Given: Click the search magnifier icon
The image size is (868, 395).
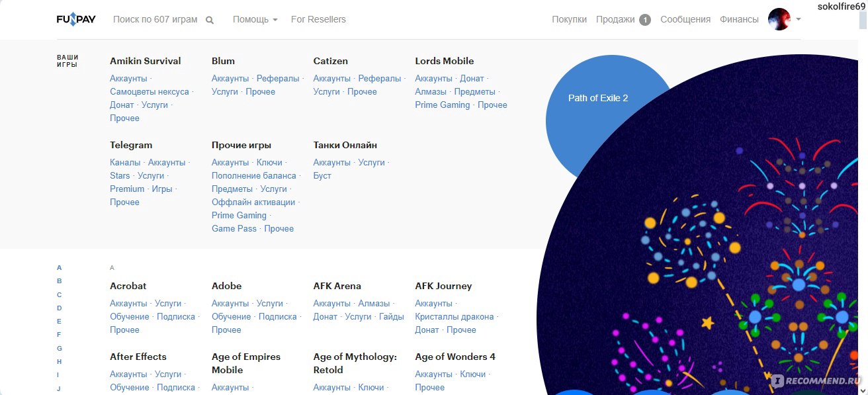Looking at the screenshot, I should (210, 21).
